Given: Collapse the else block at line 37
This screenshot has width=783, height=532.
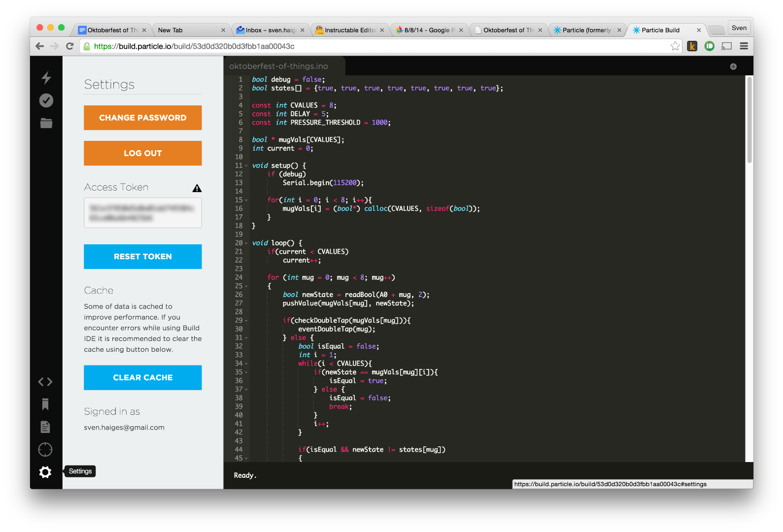Looking at the screenshot, I should tap(246, 390).
